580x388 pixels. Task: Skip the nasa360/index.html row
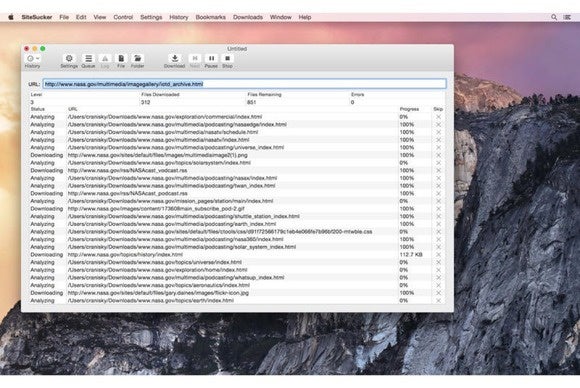point(438,239)
